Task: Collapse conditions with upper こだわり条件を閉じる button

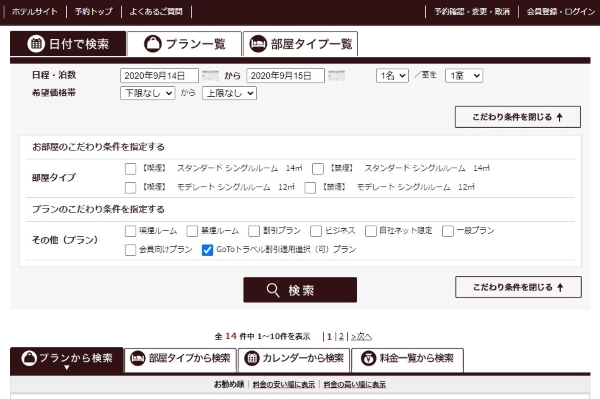Action: click(x=518, y=117)
